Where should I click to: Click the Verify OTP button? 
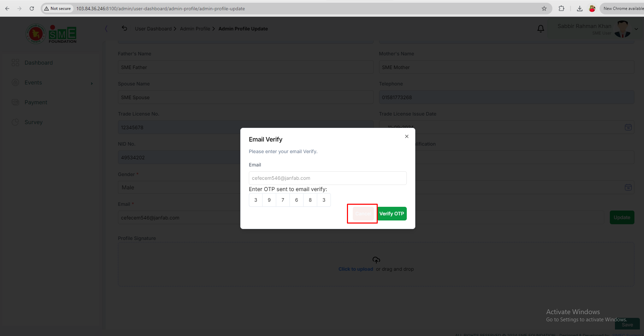(392, 214)
